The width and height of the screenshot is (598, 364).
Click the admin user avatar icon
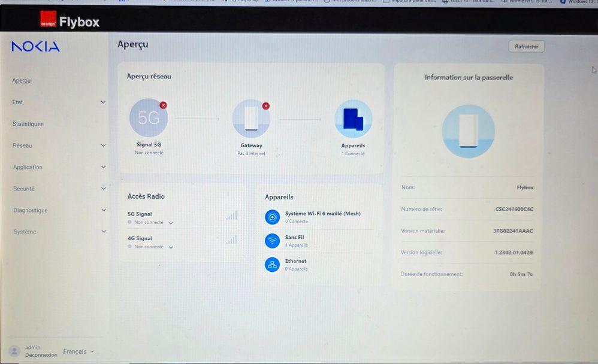click(x=14, y=351)
